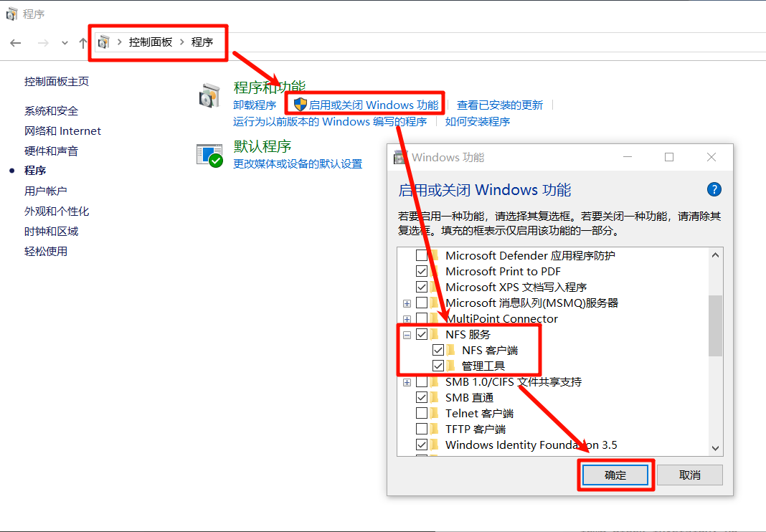The height and width of the screenshot is (532, 766).
Task: Uncheck Microsoft XPS 文档写入程序 checkbox
Action: click(422, 287)
